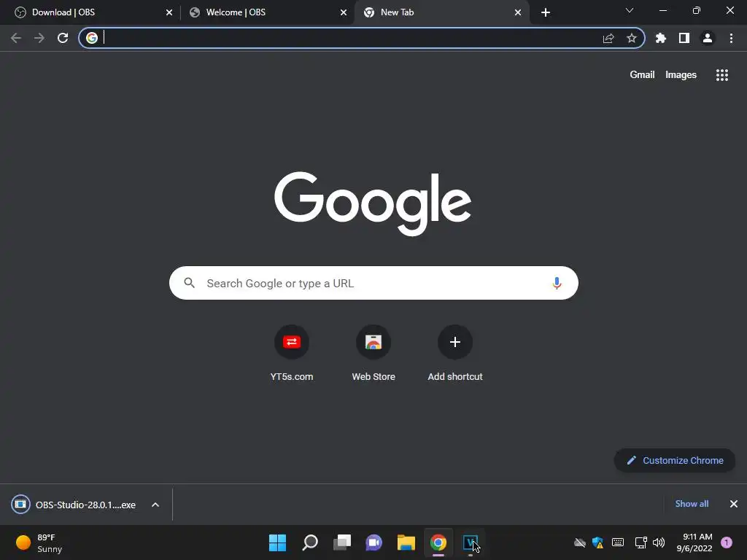
Task: Click the Google search box
Action: click(373, 284)
